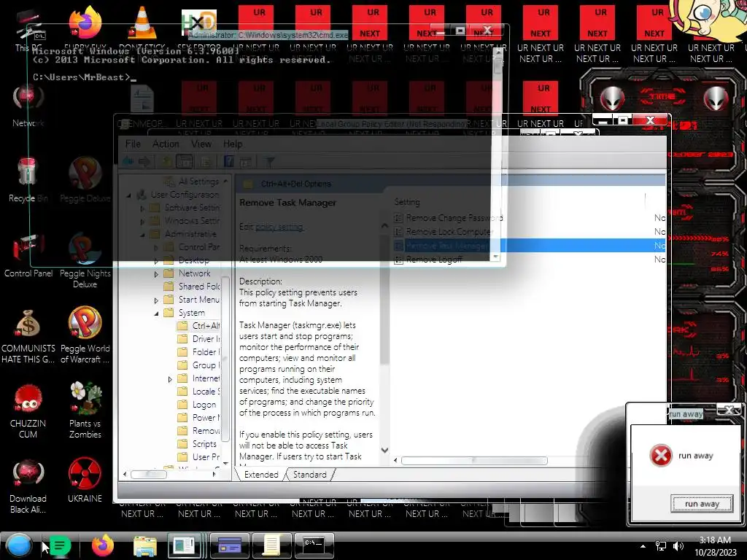The height and width of the screenshot is (560, 747).
Task: Open Peggle Nights Deluxe desktop icon
Action: (x=85, y=260)
